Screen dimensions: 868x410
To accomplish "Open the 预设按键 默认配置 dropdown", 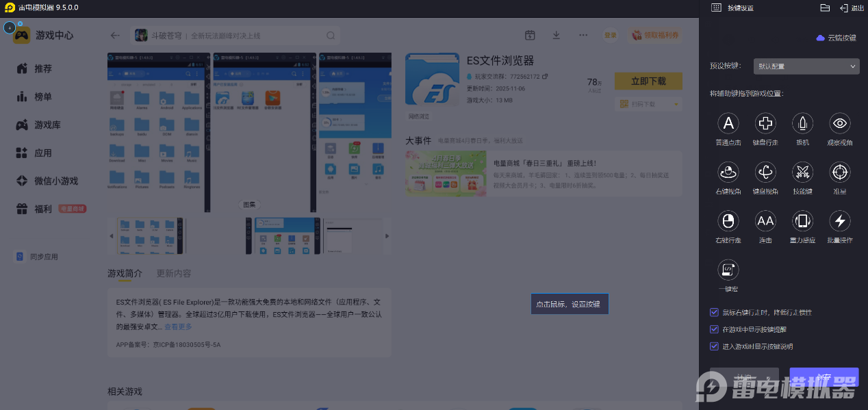I will tap(806, 66).
